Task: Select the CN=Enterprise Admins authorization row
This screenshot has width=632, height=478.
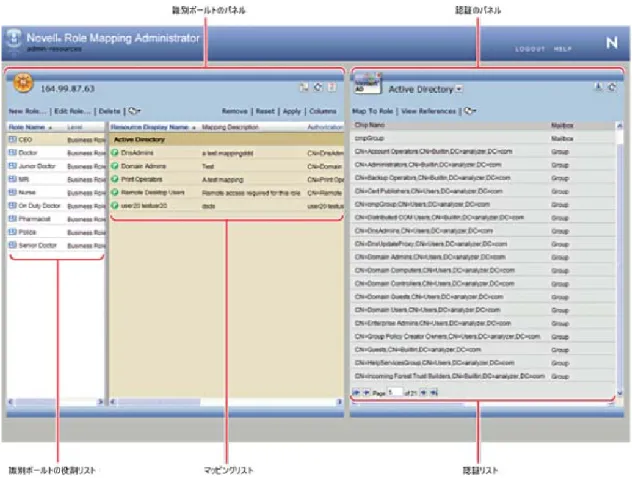Action: [x=483, y=323]
